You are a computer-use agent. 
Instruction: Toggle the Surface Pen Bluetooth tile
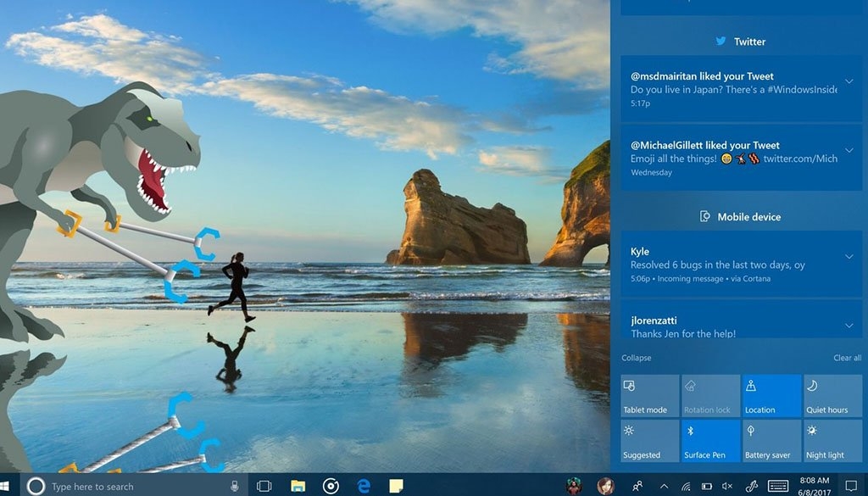click(711, 441)
